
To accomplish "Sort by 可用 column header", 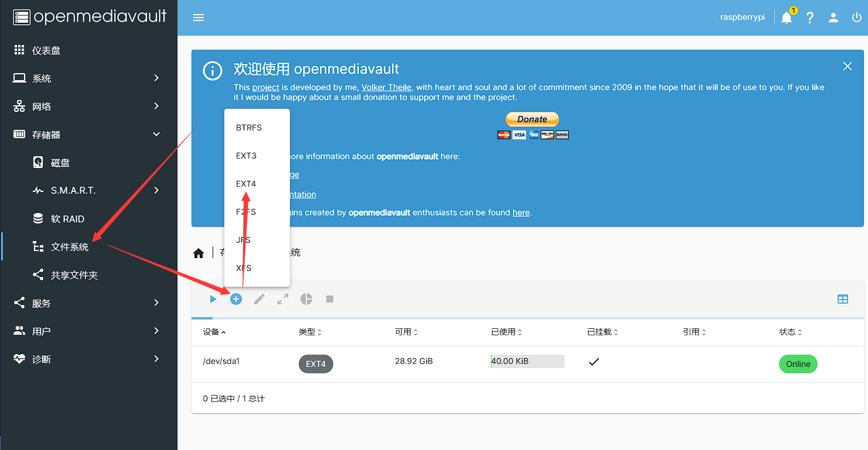I will point(406,332).
